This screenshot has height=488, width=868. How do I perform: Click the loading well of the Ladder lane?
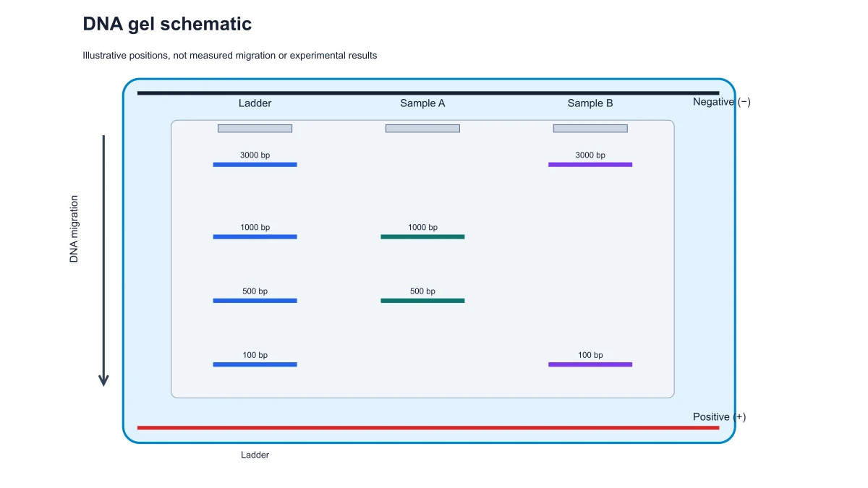(255, 129)
